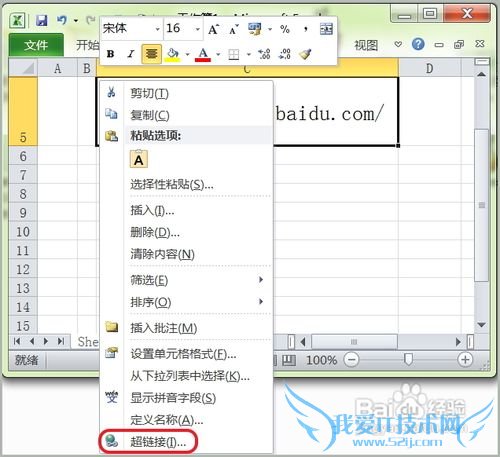Viewport: 500px width, 457px height.
Task: Toggle italic formatting in mini toolbar
Action: coord(131,54)
